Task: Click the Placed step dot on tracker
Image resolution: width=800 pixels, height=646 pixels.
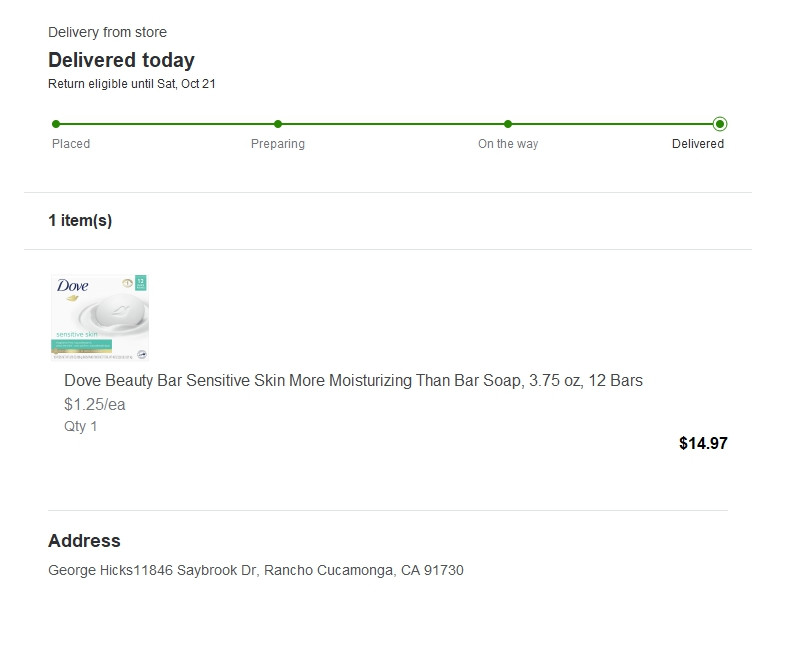Action: click(56, 124)
